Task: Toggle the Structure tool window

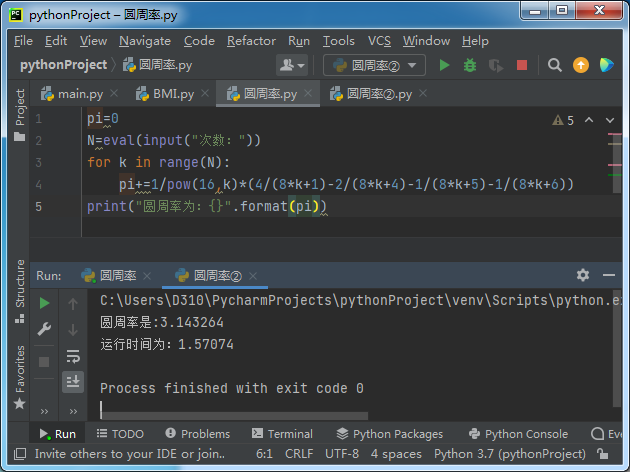Action: coord(19,291)
